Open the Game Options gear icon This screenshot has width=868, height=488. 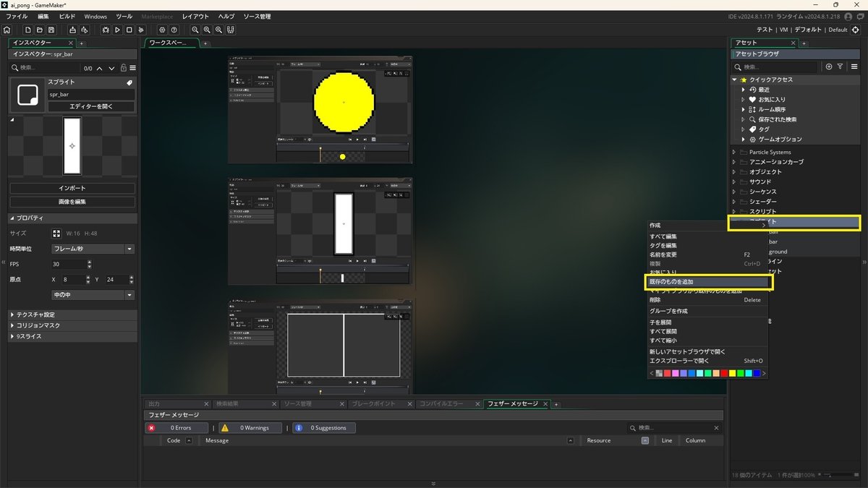click(162, 30)
